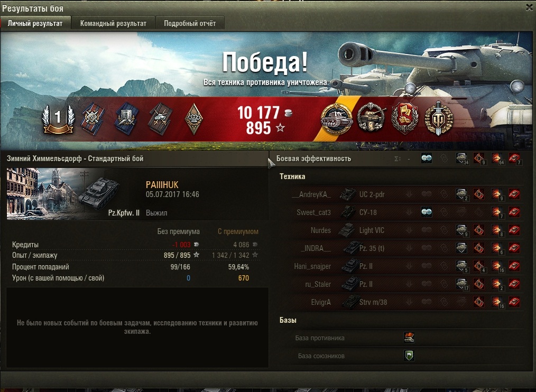Image resolution: width=536 pixels, height=392 pixels.
Task: Click the Pz.Kpfw. II vehicle thumbnail
Action: pyautogui.click(x=73, y=194)
